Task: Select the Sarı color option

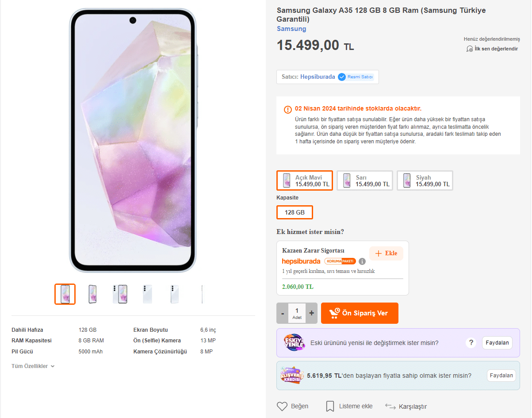Action: [x=365, y=180]
